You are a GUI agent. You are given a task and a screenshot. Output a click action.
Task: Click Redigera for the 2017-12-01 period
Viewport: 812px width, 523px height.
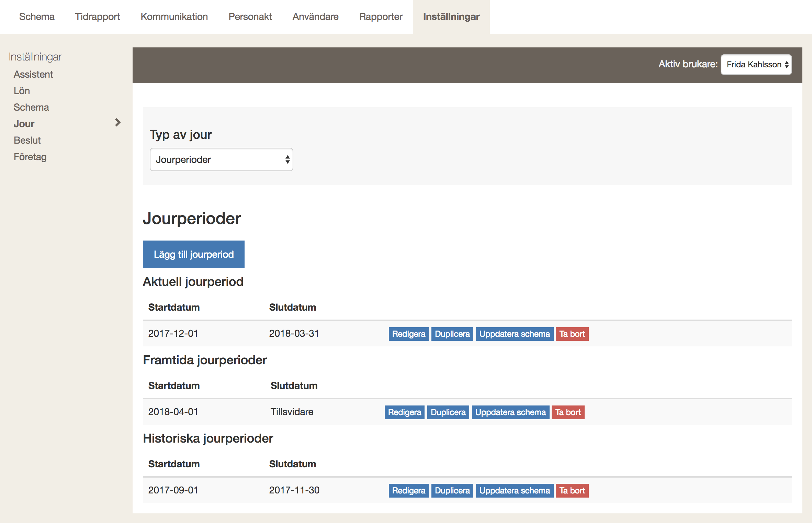408,334
